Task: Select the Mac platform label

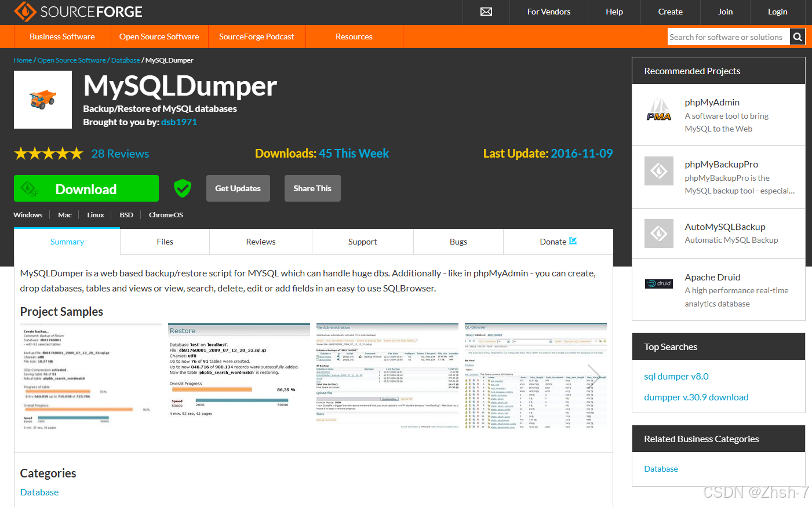Action: (65, 215)
